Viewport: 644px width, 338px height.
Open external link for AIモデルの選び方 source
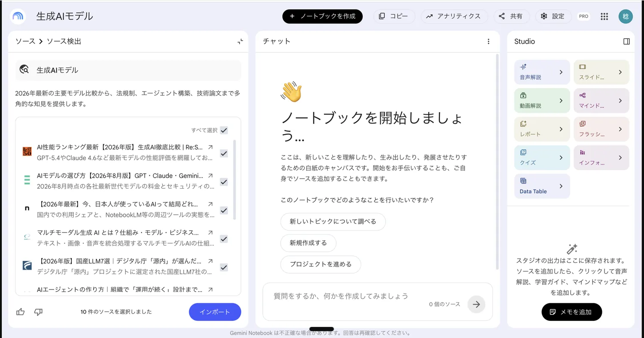(210, 176)
